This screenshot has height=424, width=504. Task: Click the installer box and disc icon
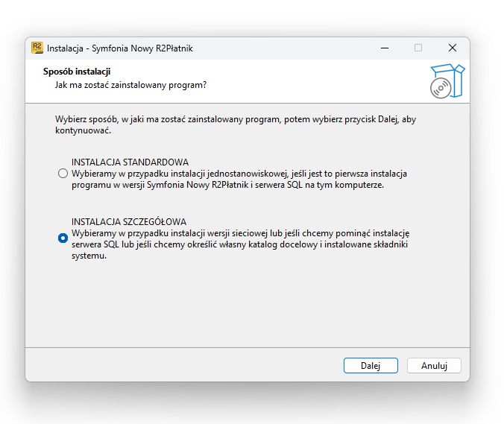[x=447, y=81]
